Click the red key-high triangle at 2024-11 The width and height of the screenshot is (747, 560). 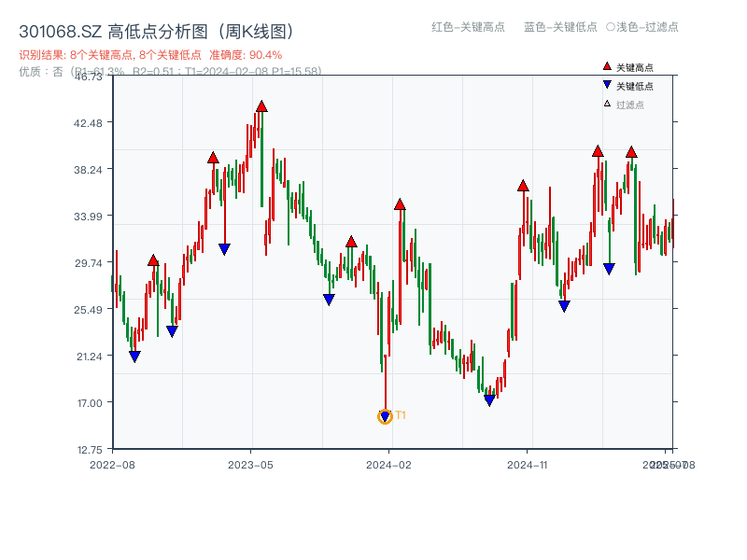point(523,186)
